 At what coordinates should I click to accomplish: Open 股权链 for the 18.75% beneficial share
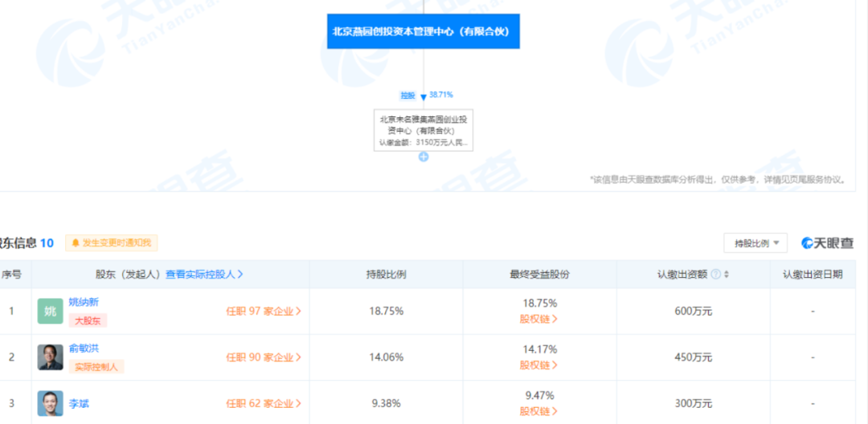point(538,319)
